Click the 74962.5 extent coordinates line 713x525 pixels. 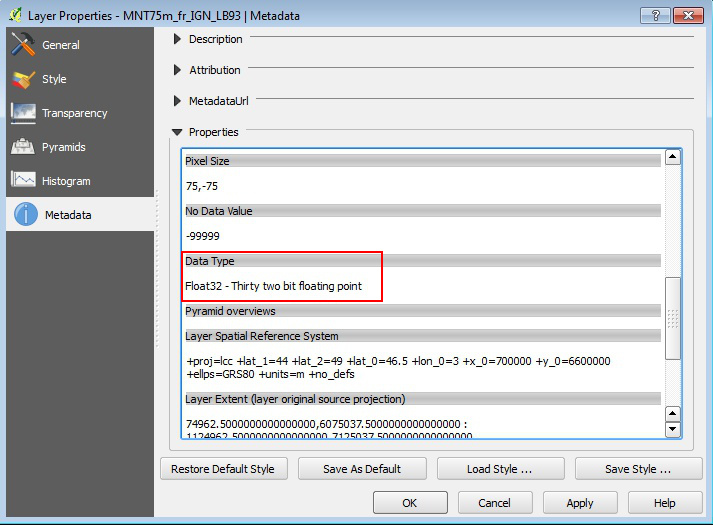[326, 424]
